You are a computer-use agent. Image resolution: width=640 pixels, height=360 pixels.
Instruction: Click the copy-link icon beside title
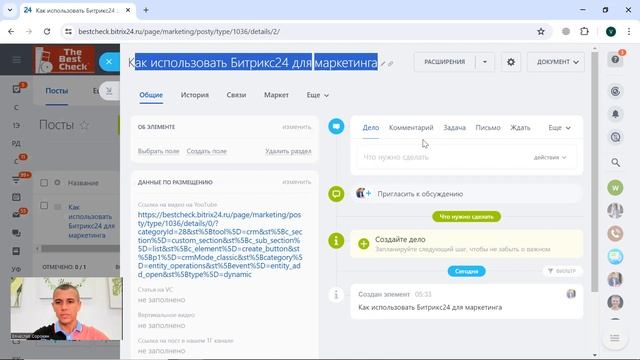pos(391,64)
